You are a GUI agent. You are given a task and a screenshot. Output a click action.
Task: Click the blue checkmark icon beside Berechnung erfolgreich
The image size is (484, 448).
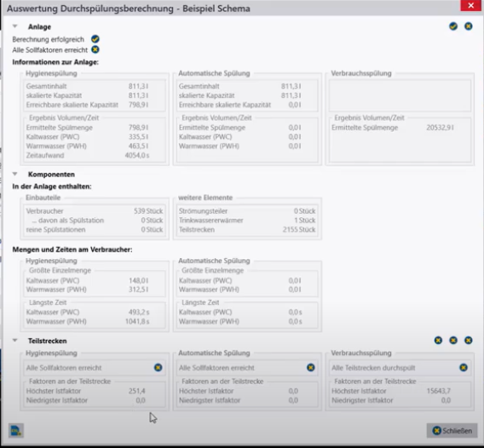point(95,39)
